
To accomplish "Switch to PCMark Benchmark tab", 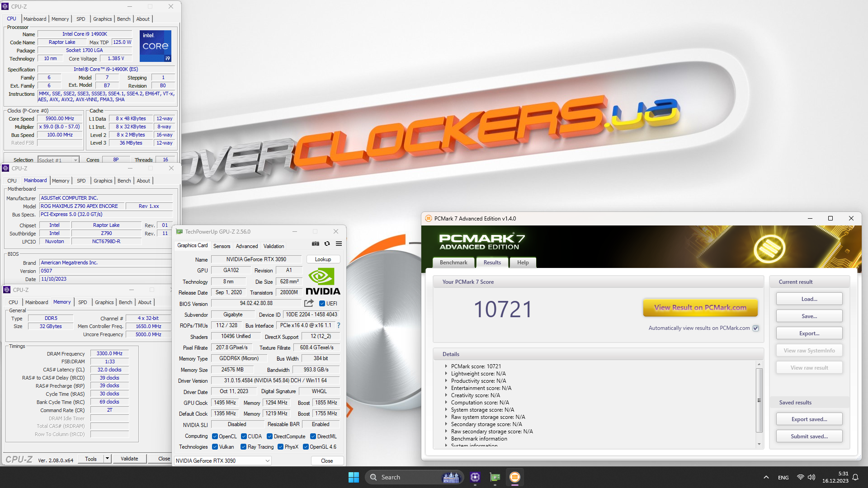I will 453,263.
